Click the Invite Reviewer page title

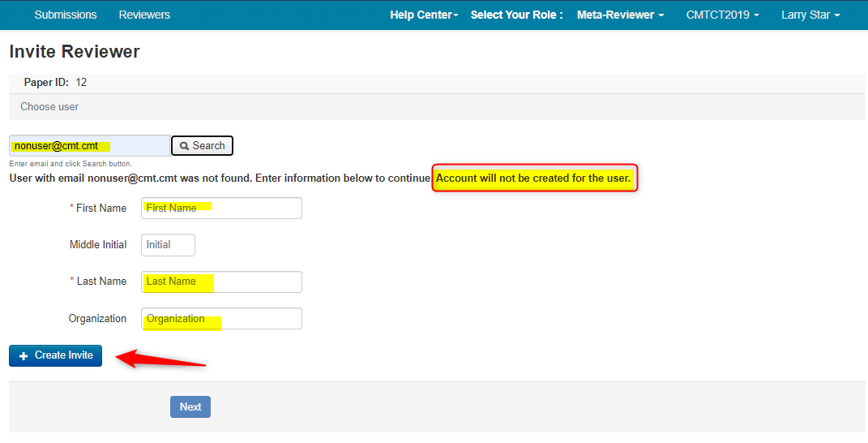tap(75, 52)
